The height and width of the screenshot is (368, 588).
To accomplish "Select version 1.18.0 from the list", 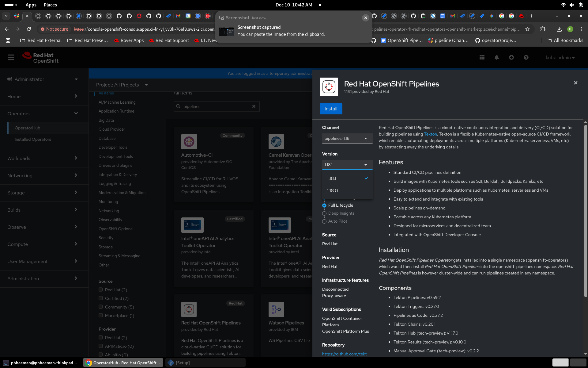I will pyautogui.click(x=333, y=191).
